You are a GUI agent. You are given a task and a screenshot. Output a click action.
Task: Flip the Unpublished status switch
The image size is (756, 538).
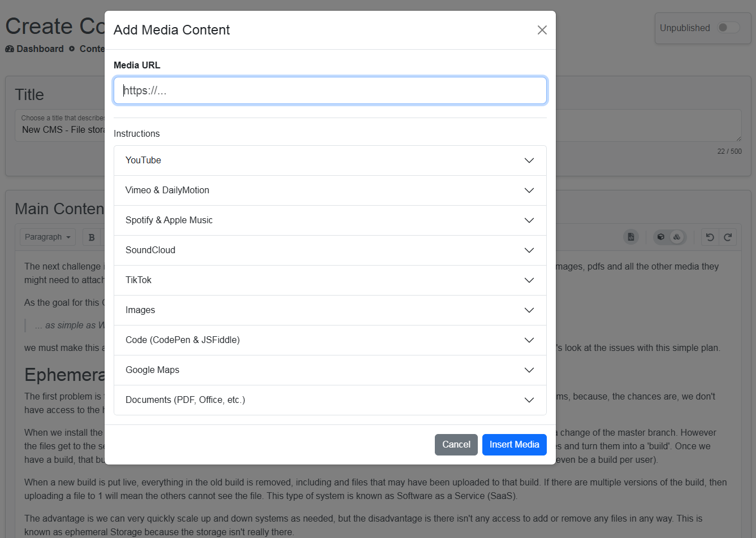click(729, 27)
